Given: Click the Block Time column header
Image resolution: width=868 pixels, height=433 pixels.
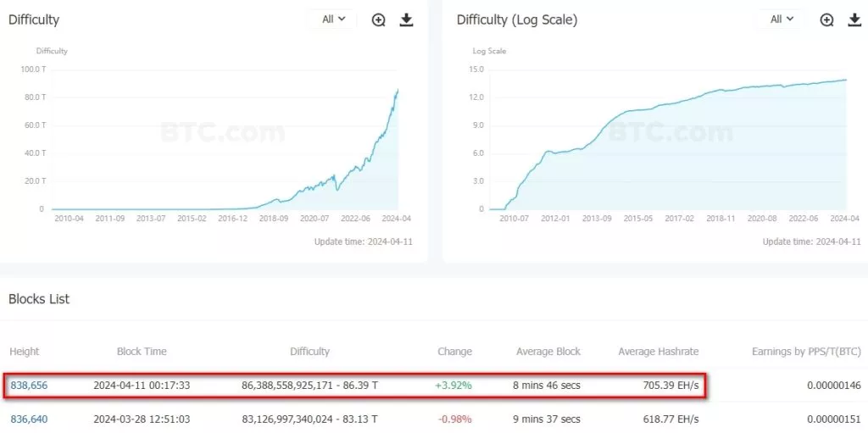Looking at the screenshot, I should click(x=142, y=351).
